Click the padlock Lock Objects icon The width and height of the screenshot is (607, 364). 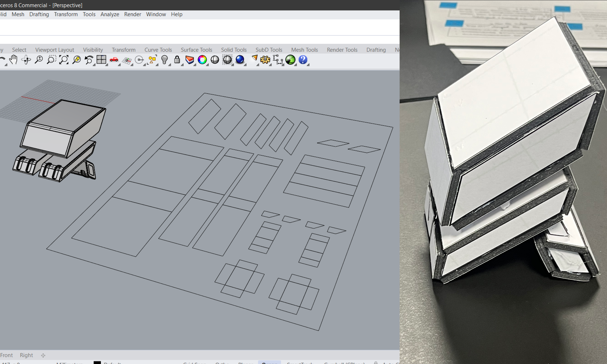(x=177, y=60)
